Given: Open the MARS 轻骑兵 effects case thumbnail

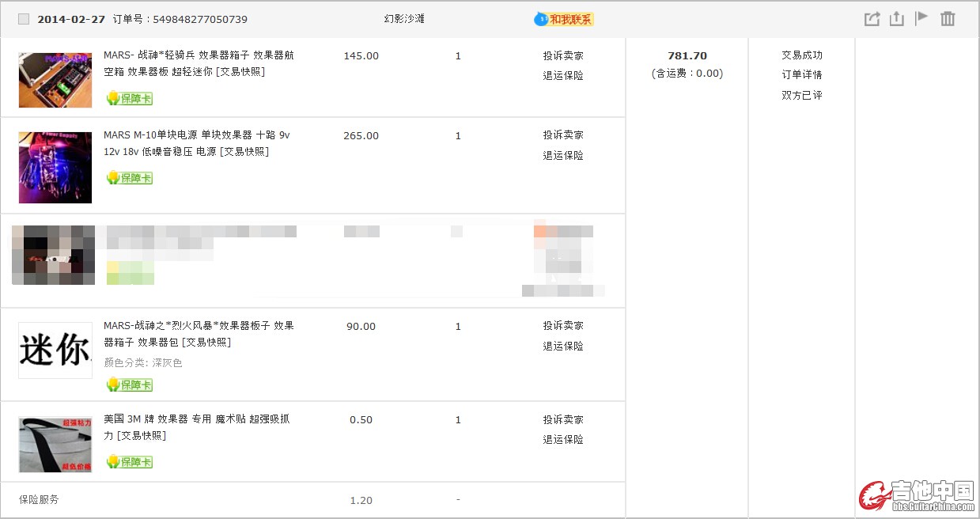Looking at the screenshot, I should [x=55, y=80].
